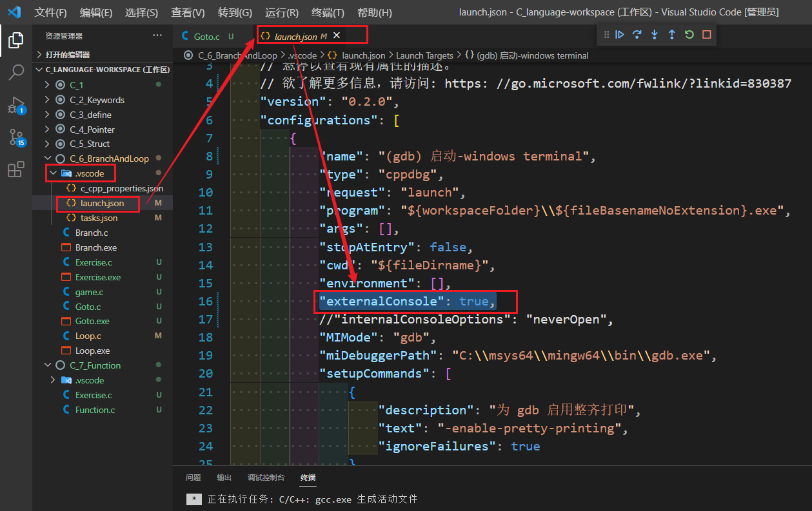Viewport: 812px width, 511px height.
Task: Click the externalConsole true value
Action: click(473, 301)
